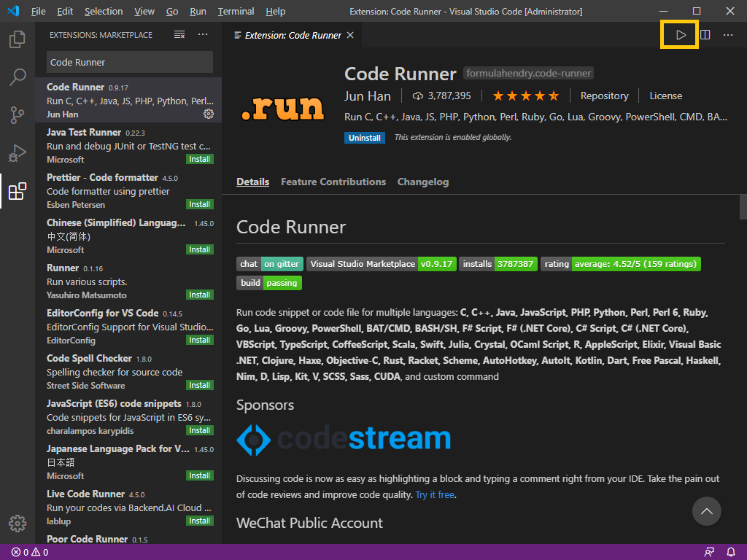Viewport: 747px width, 560px height.
Task: Install Code Spell Checker extension
Action: point(200,385)
